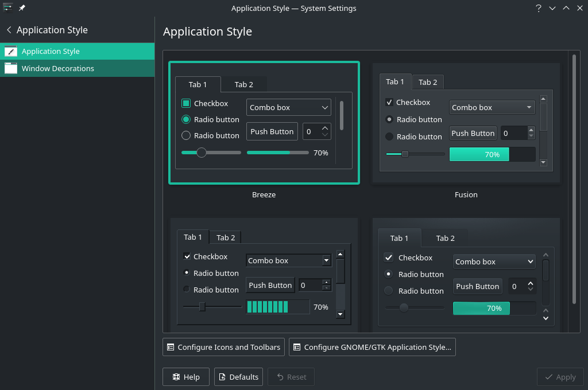This screenshot has height=390, width=588.
Task: Switch to Tab 2 in the bottom-left preview
Action: pyautogui.click(x=226, y=237)
